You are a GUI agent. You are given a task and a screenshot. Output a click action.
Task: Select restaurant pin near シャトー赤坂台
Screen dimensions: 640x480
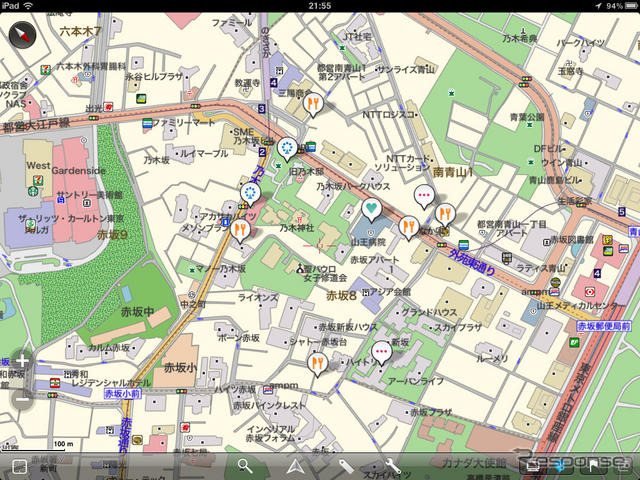tap(317, 363)
